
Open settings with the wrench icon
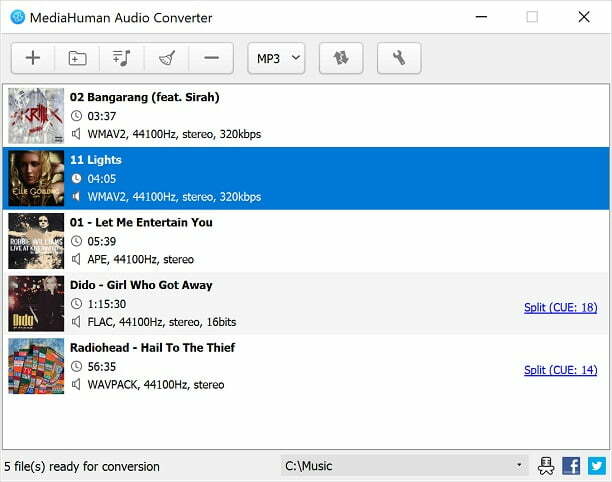point(399,58)
